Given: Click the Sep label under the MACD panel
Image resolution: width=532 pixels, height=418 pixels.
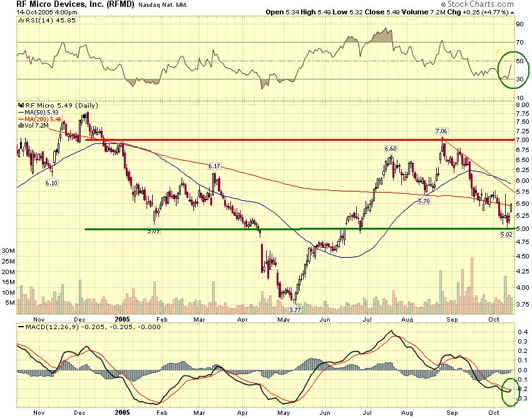Looking at the screenshot, I should pos(452,413).
